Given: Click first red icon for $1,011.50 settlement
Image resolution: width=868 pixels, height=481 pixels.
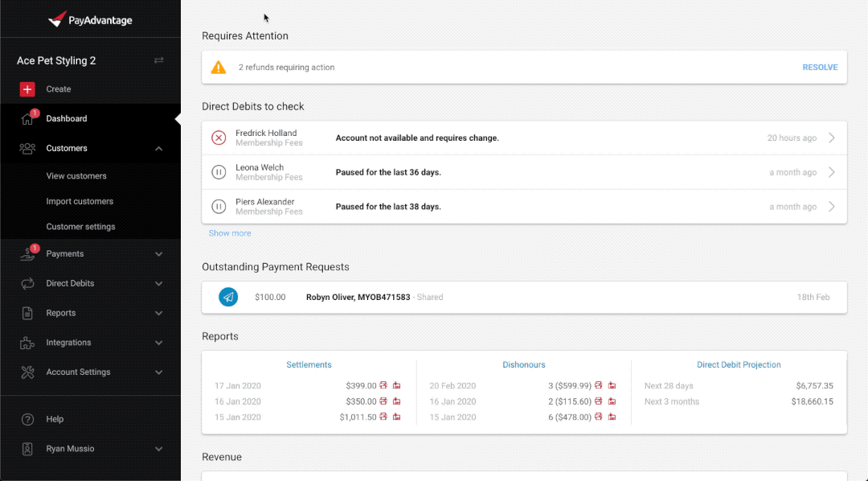Looking at the screenshot, I should (383, 417).
